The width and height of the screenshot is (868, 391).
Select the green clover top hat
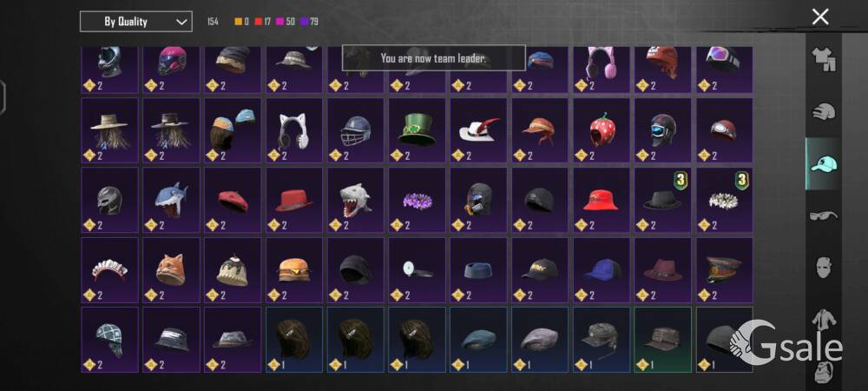click(417, 130)
